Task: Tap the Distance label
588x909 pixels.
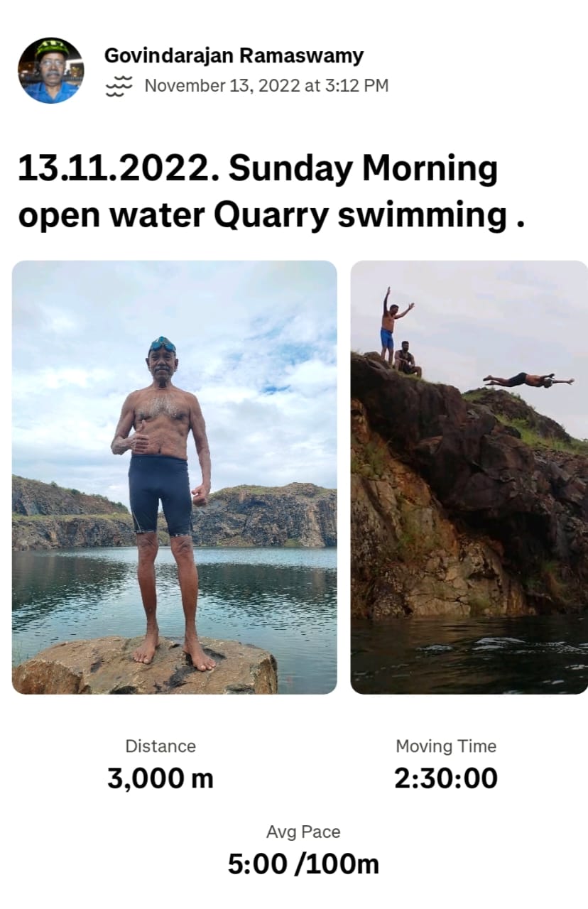Action: tap(160, 746)
